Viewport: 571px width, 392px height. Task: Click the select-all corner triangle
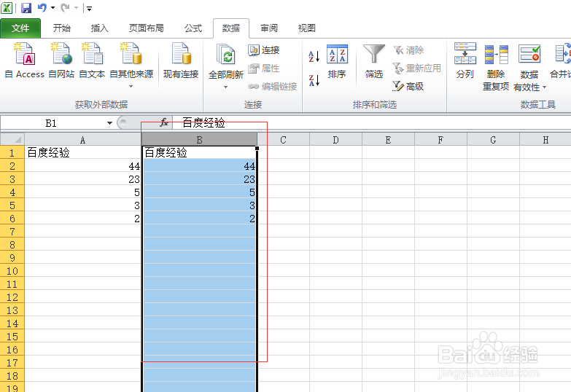[12, 139]
